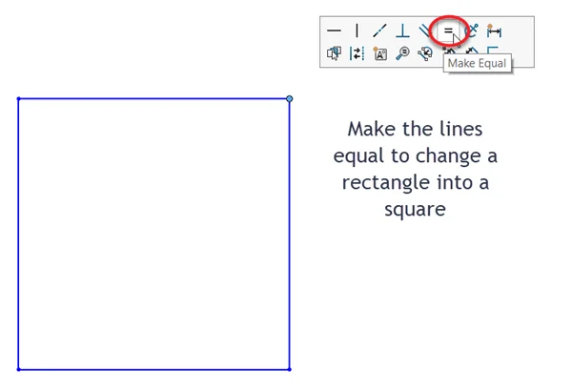The height and width of the screenshot is (392, 572).
Task: Use the magnifier Zoom to Selection icon
Action: click(402, 53)
